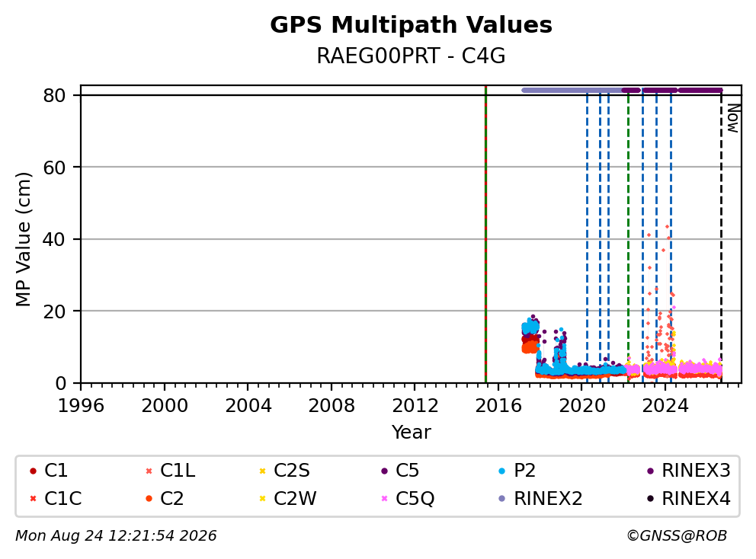
Task: Select the C1L legend item
Action: pyautogui.click(x=170, y=471)
